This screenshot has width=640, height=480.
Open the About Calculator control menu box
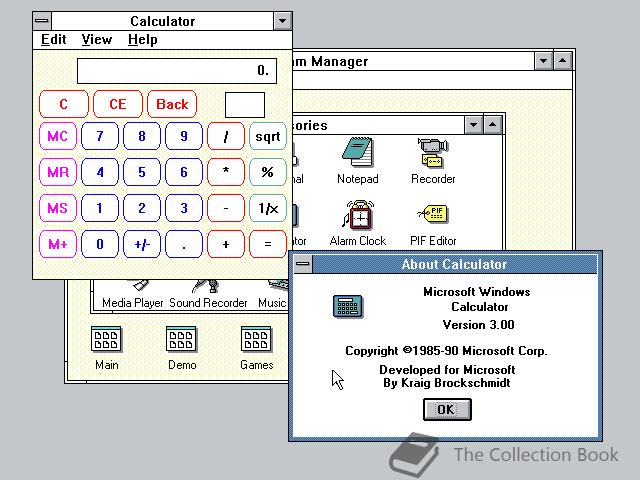[303, 264]
